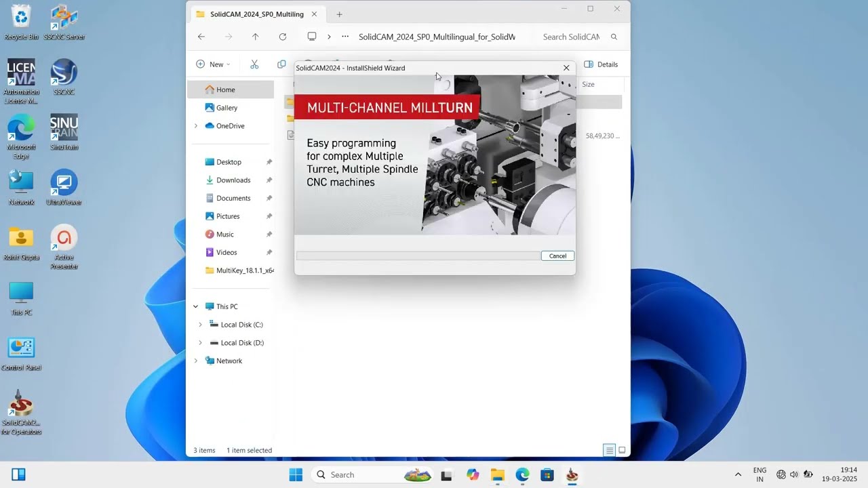Viewport: 868px width, 488px height.
Task: Open Network desktop icon
Action: (x=21, y=188)
